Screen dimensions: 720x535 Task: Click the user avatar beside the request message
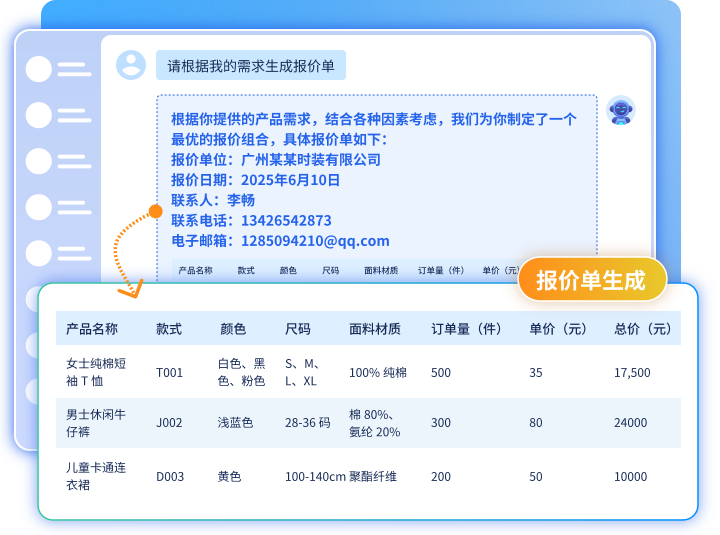[x=131, y=66]
